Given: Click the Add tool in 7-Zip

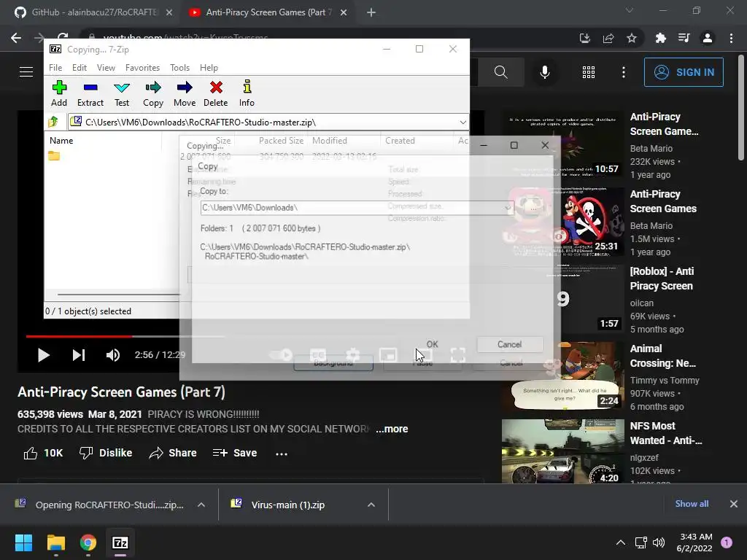Looking at the screenshot, I should point(59,93).
